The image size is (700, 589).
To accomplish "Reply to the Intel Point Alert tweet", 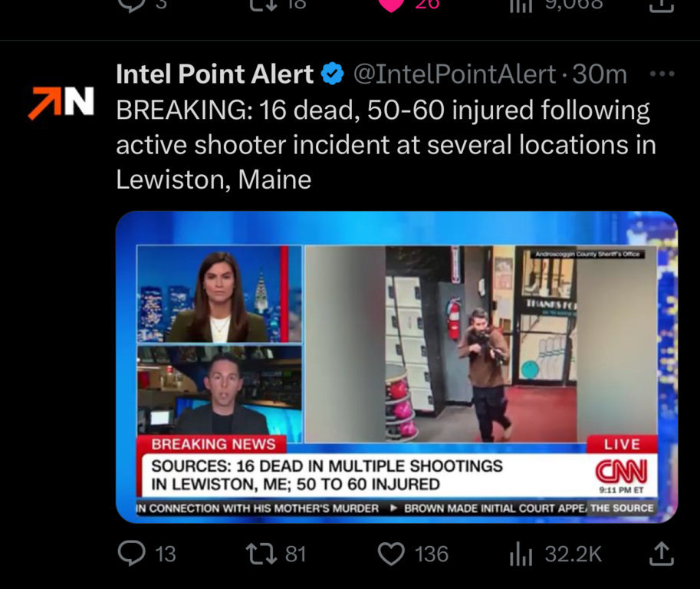I will pos(131,553).
